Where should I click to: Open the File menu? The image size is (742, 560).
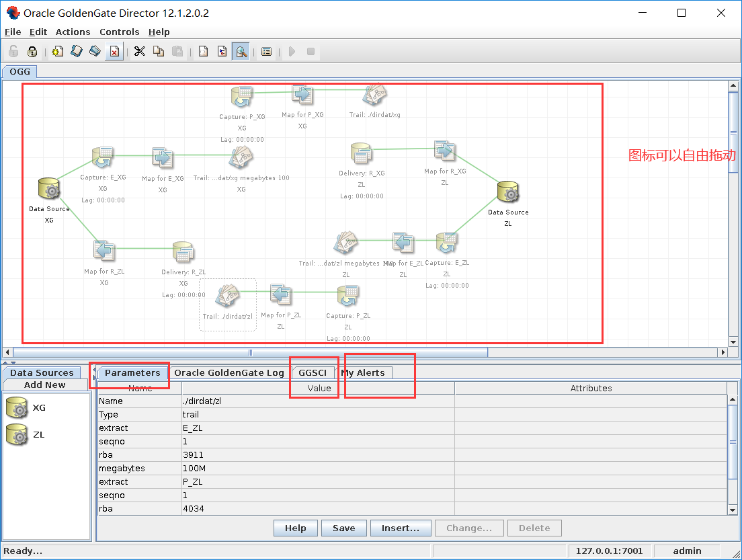pyautogui.click(x=13, y=32)
